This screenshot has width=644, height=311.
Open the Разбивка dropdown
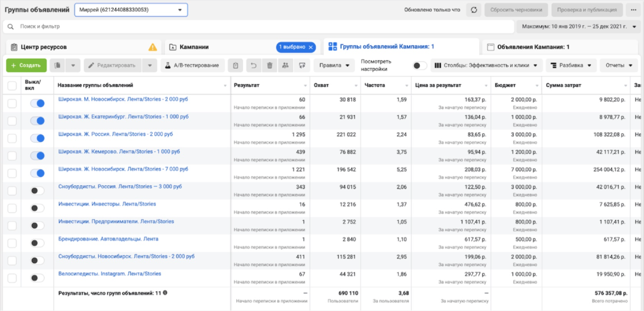(x=572, y=65)
